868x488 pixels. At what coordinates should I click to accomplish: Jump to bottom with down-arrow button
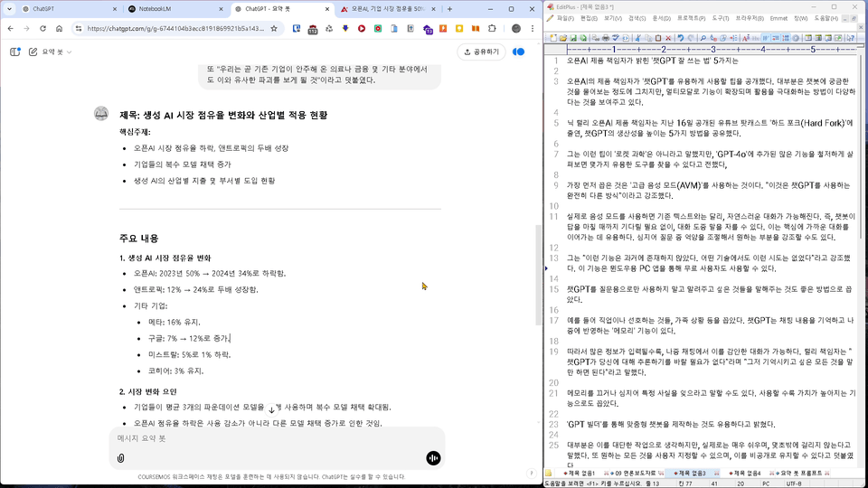coord(271,410)
